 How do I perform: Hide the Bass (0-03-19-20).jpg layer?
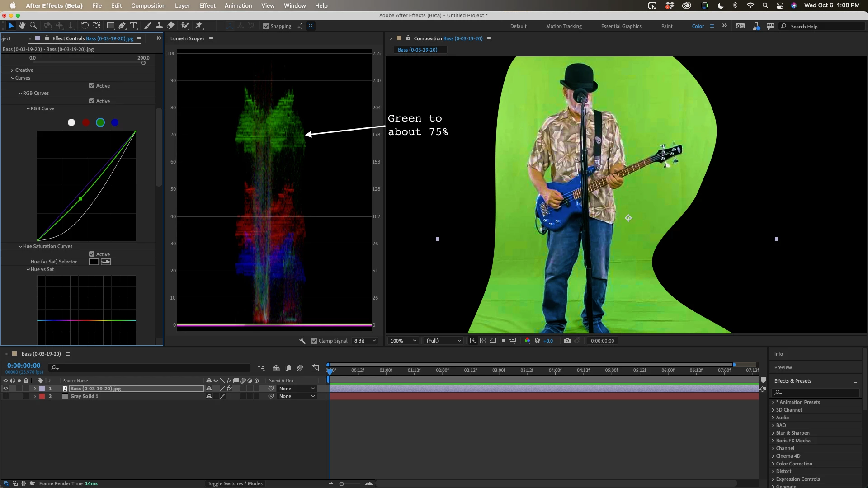point(5,389)
